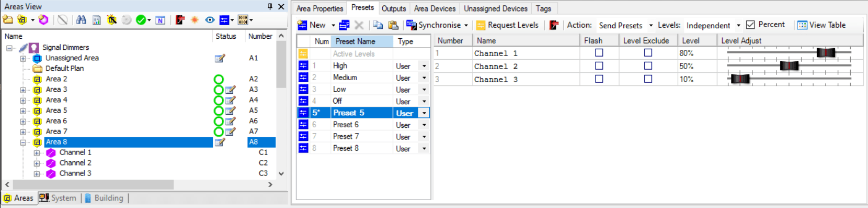Click the add channel magenta hexagon icon
868x208 pixels.
[x=43, y=20]
